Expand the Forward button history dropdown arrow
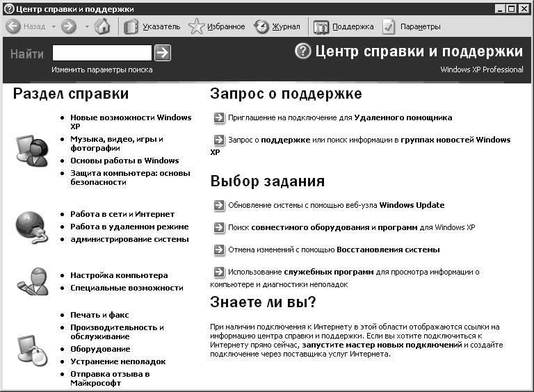 (86, 27)
